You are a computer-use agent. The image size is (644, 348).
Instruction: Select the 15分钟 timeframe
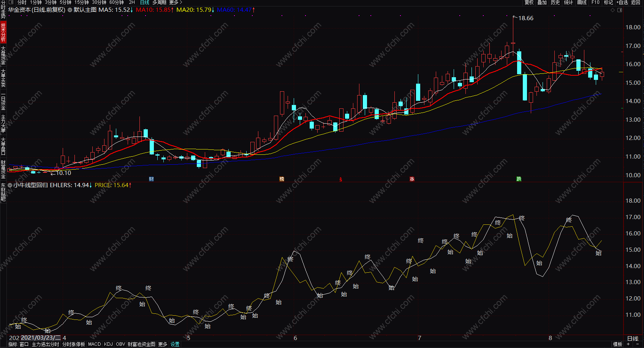[82, 2]
